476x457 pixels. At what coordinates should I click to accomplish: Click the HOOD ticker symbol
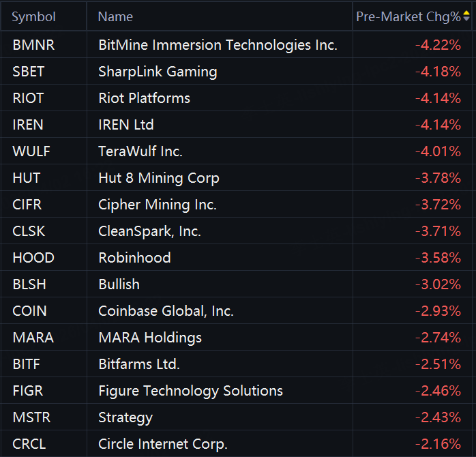33,258
